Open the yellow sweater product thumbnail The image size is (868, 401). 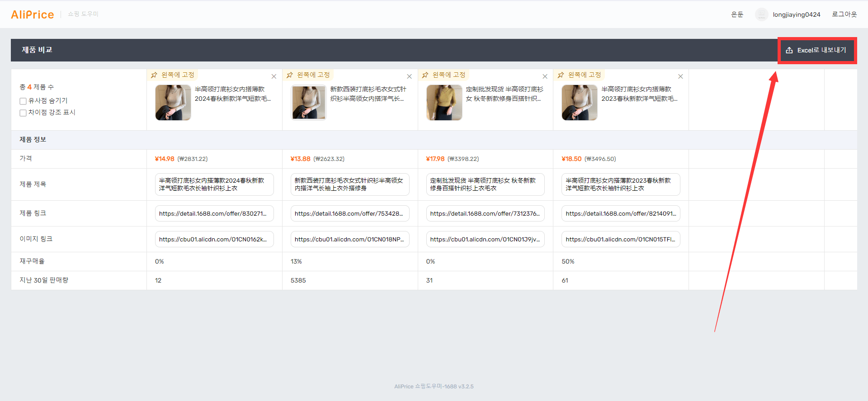pyautogui.click(x=444, y=103)
